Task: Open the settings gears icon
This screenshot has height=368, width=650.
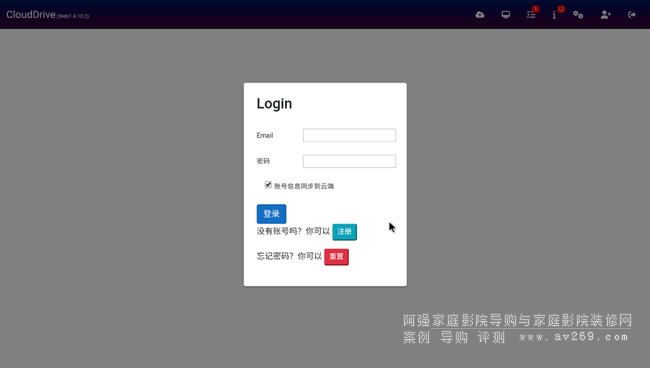Action: pyautogui.click(x=578, y=15)
